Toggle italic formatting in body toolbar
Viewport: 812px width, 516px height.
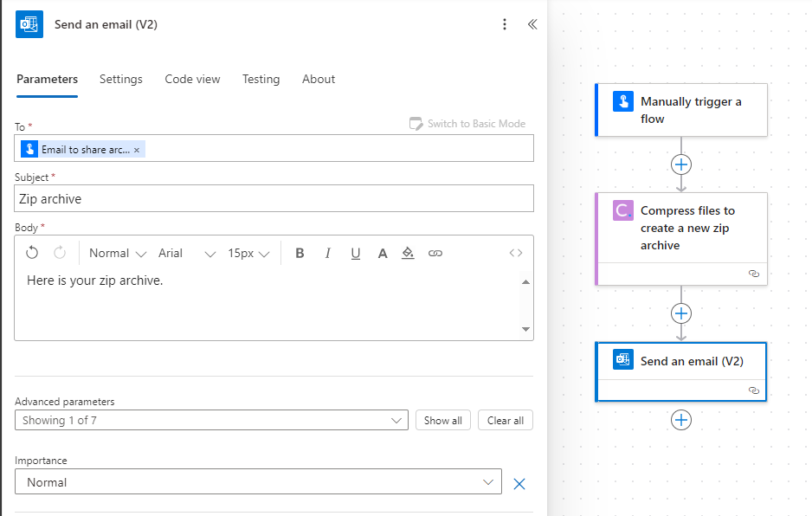(327, 253)
